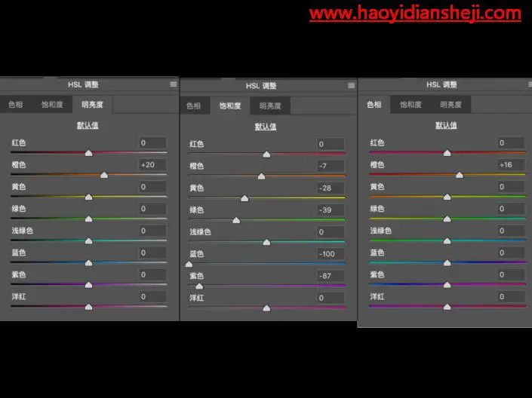Viewport: 532px width, 398px height.
Task: Click the 紫色 saturation value field -87
Action: (331, 276)
